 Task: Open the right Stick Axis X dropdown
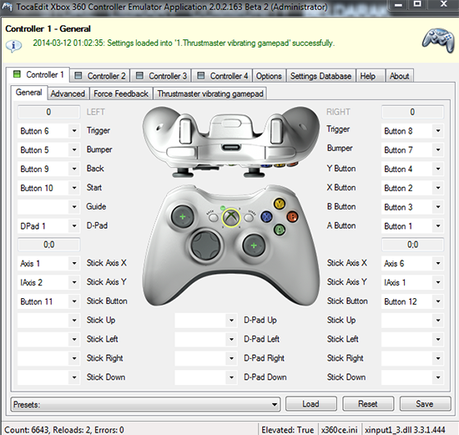tap(412, 263)
